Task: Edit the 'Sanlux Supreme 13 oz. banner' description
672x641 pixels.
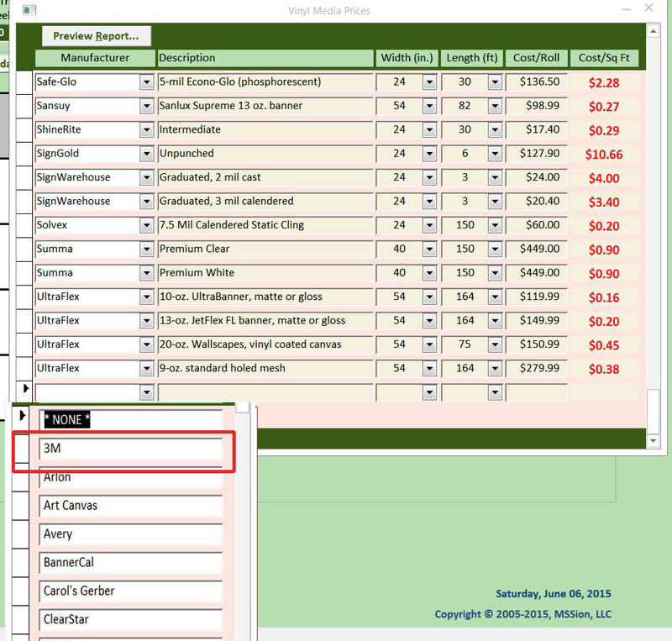Action: pos(265,106)
